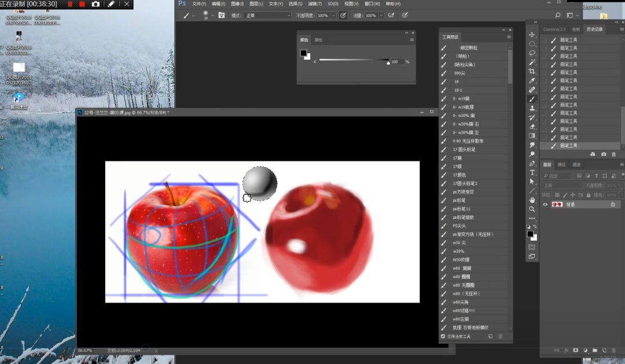The image size is (625, 364).
Task: Click the Hand tool
Action: pyautogui.click(x=532, y=200)
